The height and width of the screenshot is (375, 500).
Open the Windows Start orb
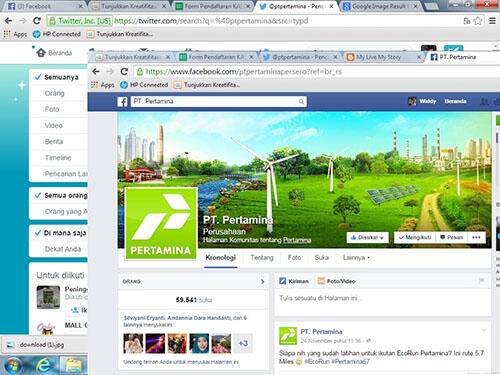(13, 366)
